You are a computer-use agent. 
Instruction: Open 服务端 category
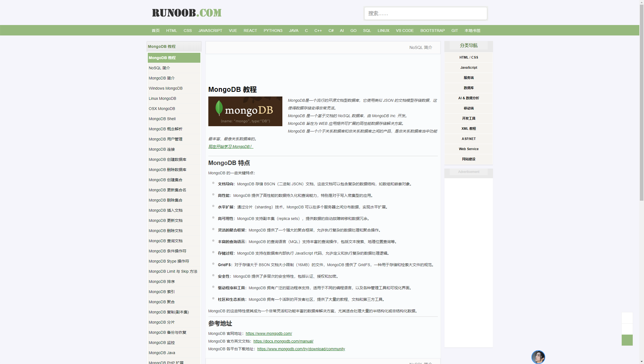coord(468,78)
